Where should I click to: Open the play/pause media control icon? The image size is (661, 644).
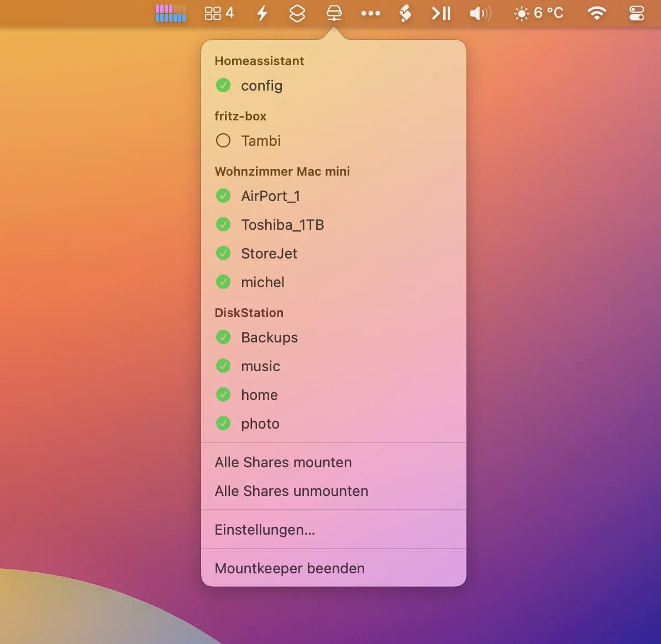point(441,13)
